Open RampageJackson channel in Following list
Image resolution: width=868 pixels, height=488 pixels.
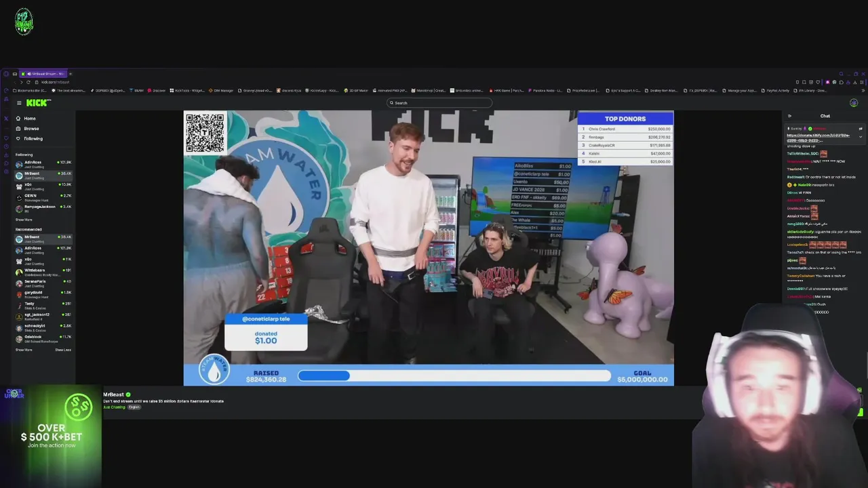[43, 208]
